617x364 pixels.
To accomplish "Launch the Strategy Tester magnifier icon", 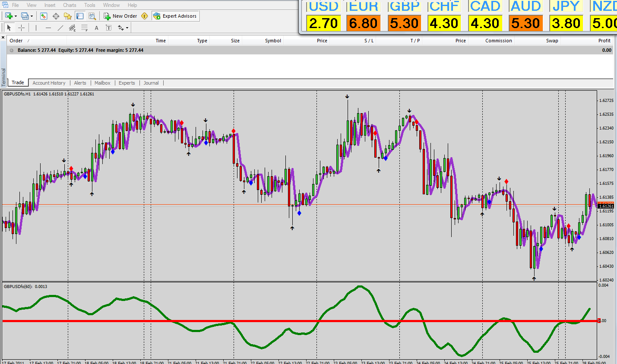I will point(92,16).
